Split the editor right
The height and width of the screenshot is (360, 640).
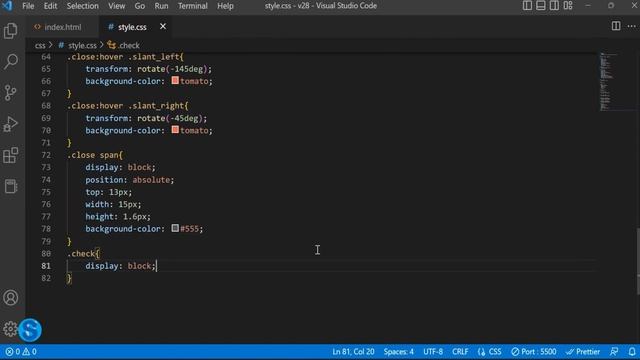tap(616, 26)
